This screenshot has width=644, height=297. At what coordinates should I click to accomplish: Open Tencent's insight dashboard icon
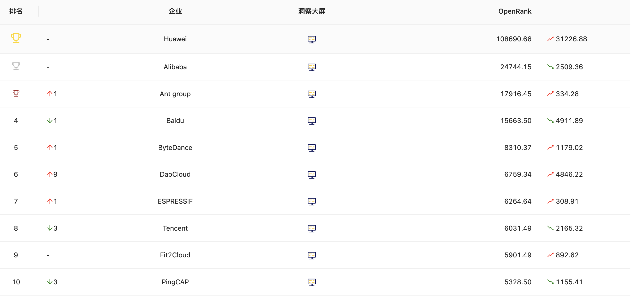coord(312,228)
